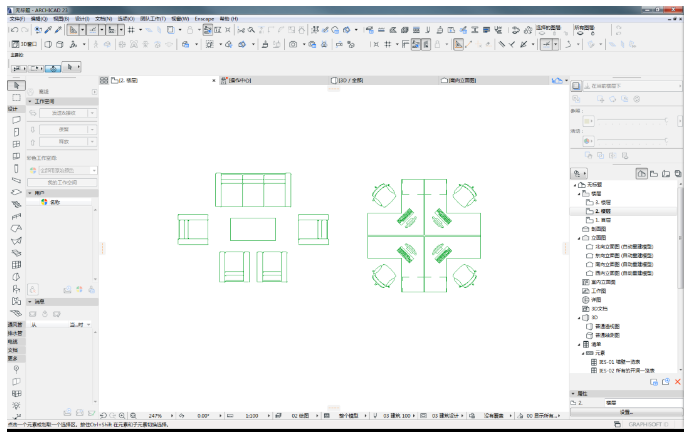
Task: Collapse the 楼层 stories tree node
Action: click(579, 194)
